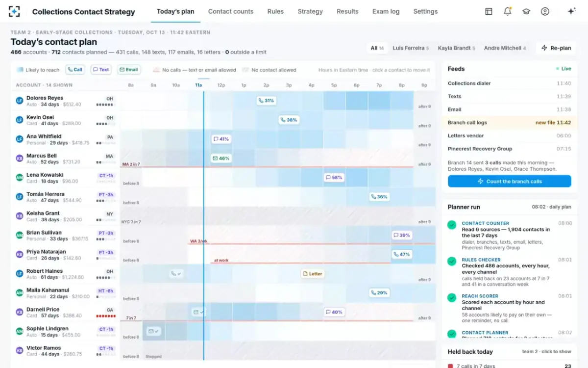Filter plan to Kayla Brandt
This screenshot has height=368, width=588.
(x=457, y=48)
